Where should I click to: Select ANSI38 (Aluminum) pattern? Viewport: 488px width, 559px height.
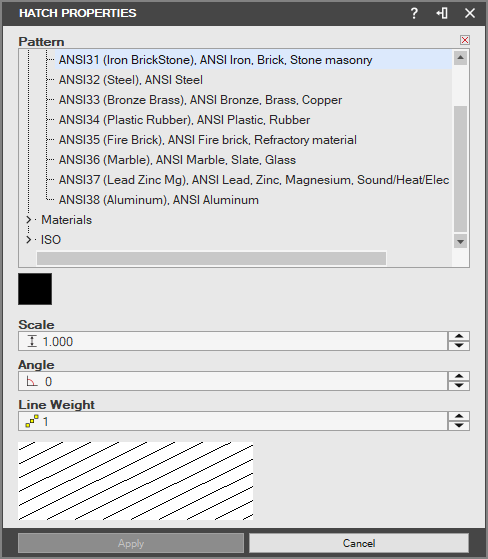tap(159, 200)
